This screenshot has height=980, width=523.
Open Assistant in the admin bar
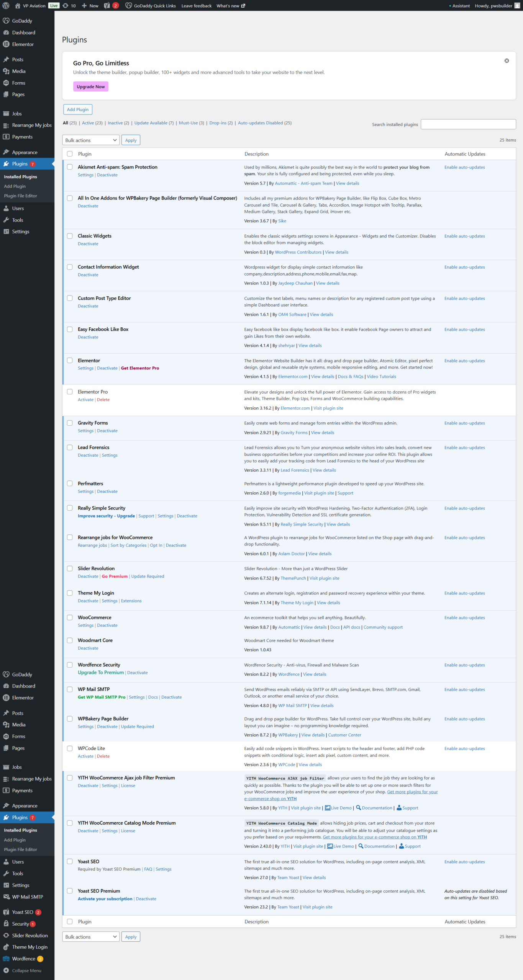pyautogui.click(x=460, y=6)
